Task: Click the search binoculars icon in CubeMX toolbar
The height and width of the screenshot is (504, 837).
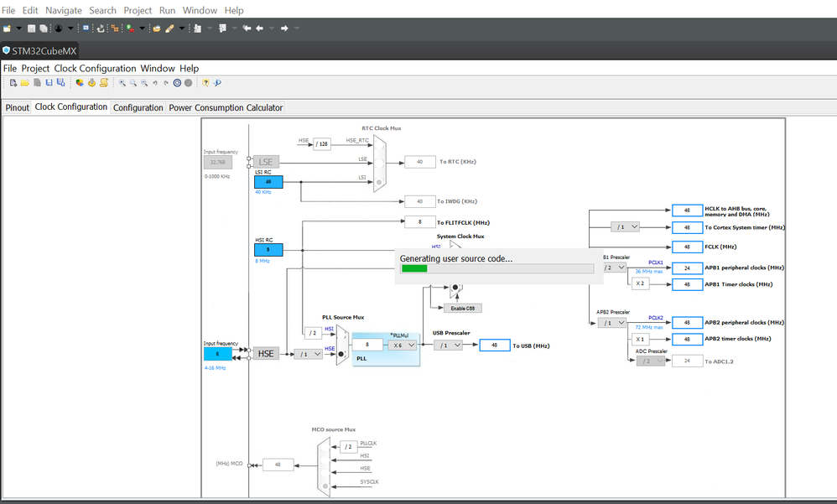Action: [x=217, y=83]
